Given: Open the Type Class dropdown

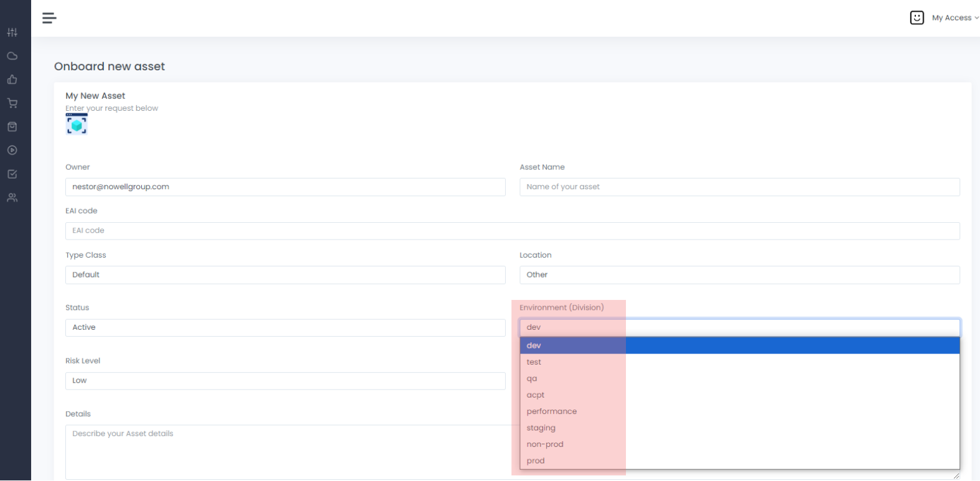Looking at the screenshot, I should click(285, 275).
